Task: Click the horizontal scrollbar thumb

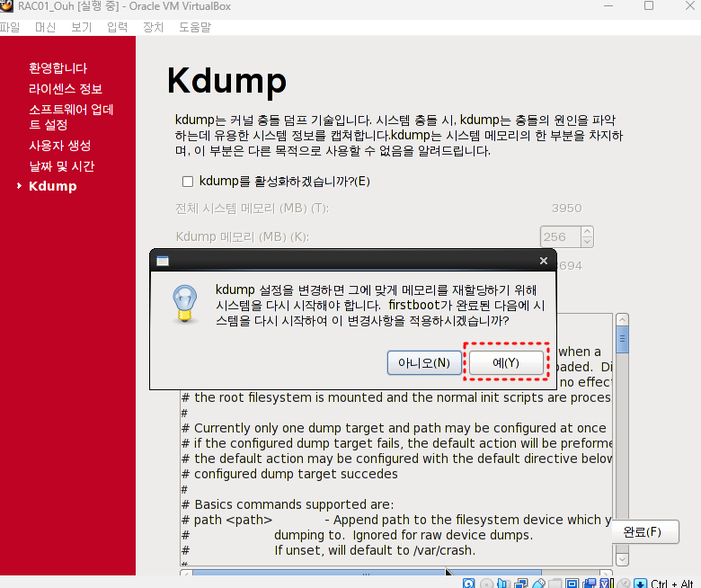Action: [367, 574]
